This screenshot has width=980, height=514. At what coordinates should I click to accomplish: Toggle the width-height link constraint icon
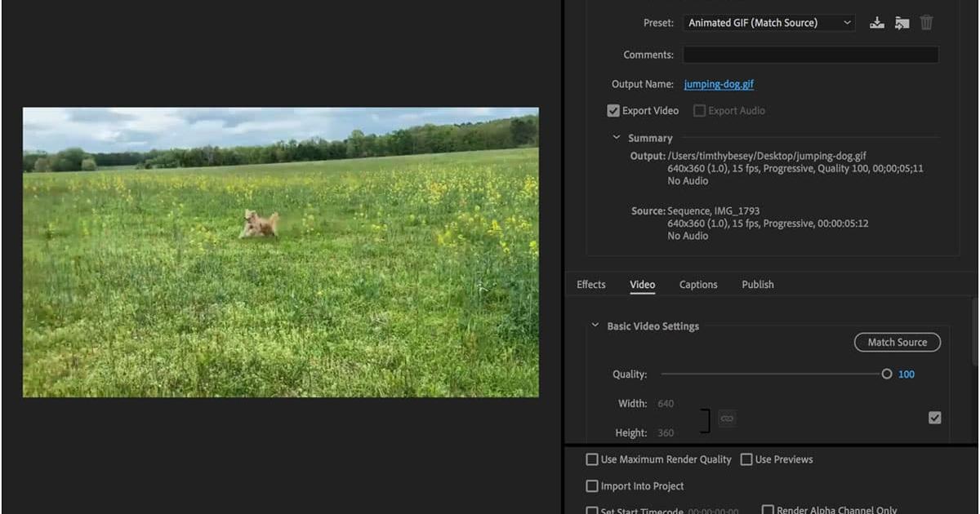click(727, 419)
